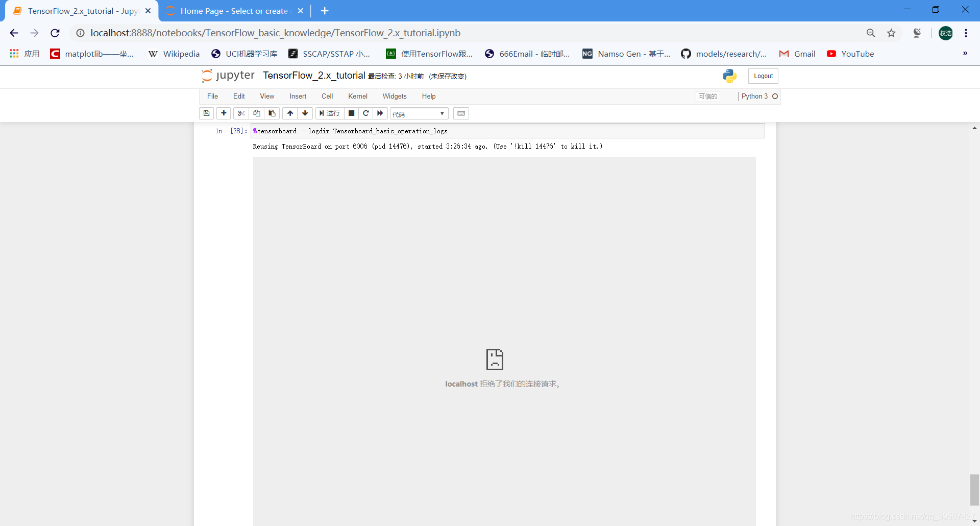Cut selected cells with the scissors icon
980x526 pixels.
(241, 113)
